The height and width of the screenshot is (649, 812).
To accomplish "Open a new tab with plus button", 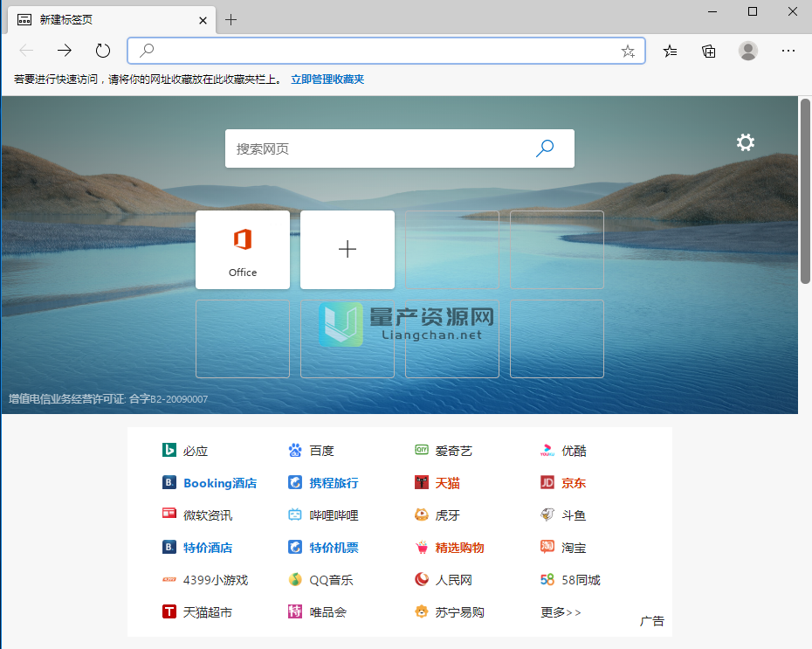I will click(x=231, y=20).
